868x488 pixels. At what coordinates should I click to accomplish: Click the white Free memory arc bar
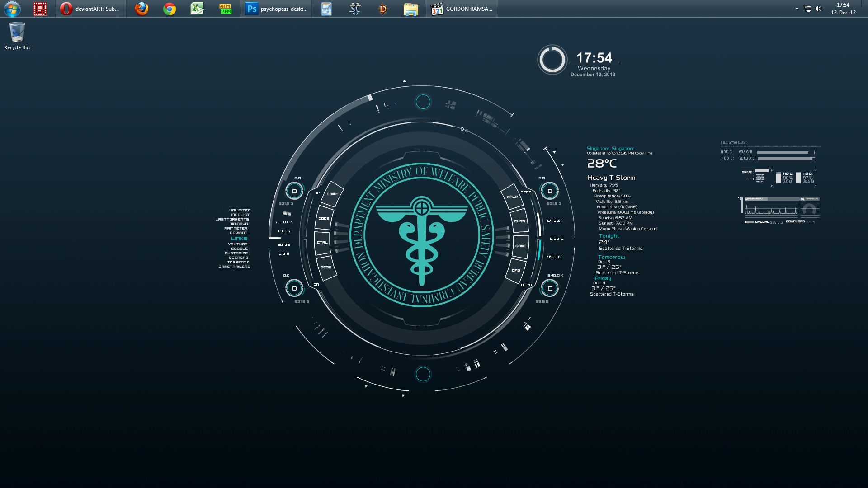pos(538,225)
